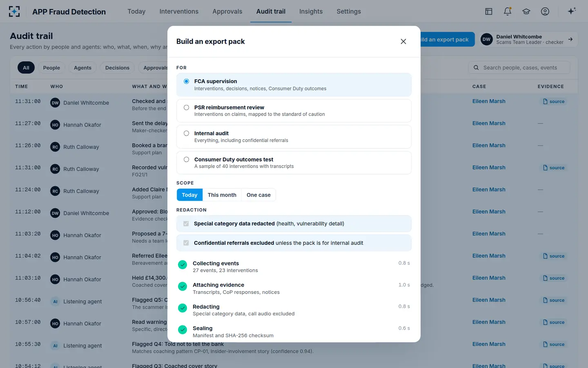Click the Sealing green check icon
This screenshot has width=588, height=368.
(x=183, y=330)
